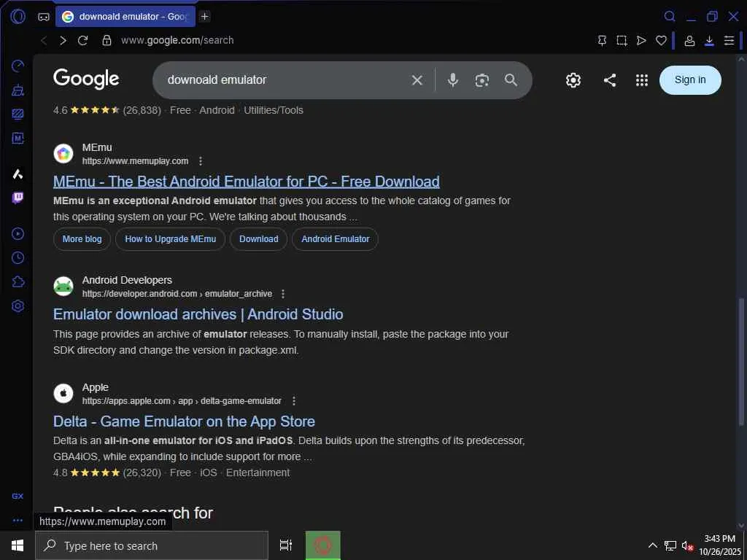This screenshot has width=747, height=560.
Task: Click the Android Developers favicon
Action: 63,287
